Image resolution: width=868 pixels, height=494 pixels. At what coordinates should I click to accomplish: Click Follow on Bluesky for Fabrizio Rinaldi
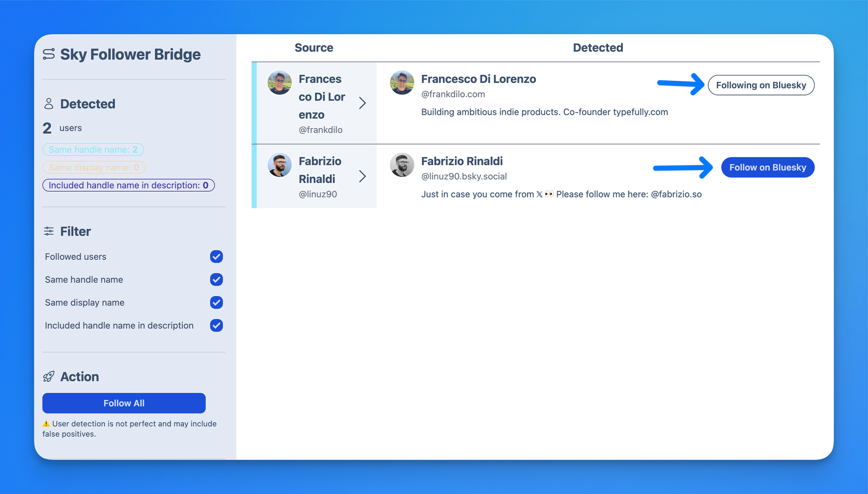(x=768, y=167)
